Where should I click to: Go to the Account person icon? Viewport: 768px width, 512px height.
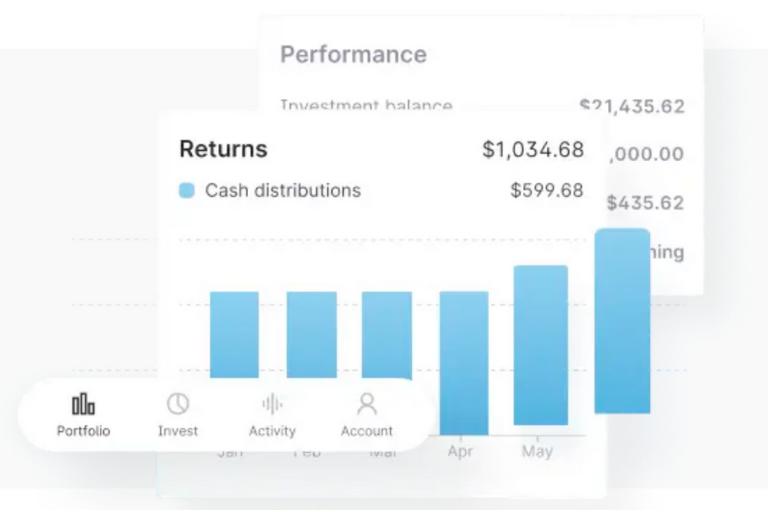tap(367, 404)
